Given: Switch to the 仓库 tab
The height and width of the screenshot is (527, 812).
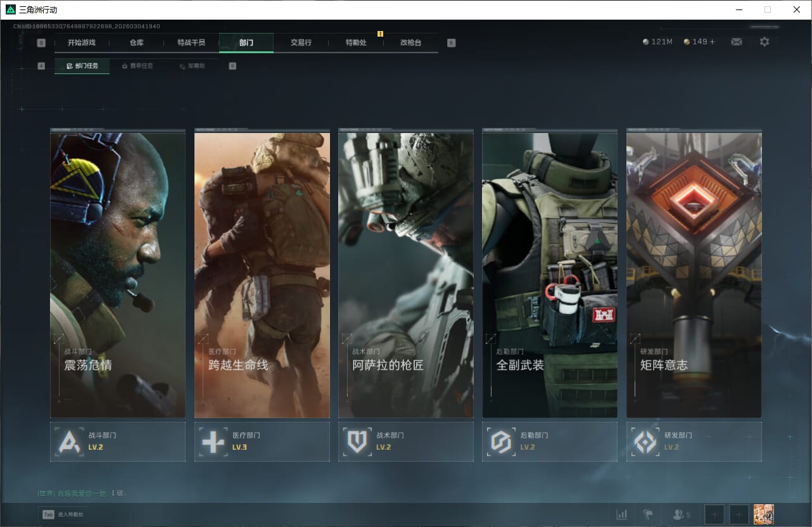Looking at the screenshot, I should click(136, 42).
